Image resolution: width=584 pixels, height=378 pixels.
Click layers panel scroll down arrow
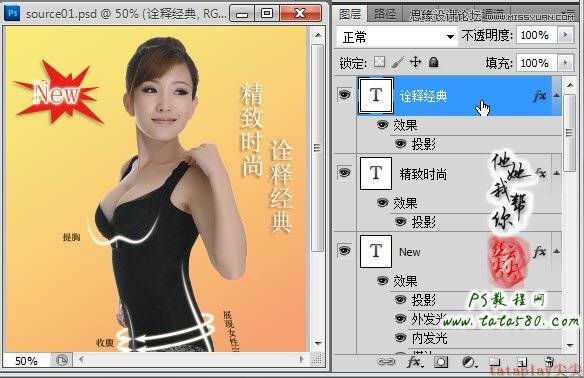[570, 346]
